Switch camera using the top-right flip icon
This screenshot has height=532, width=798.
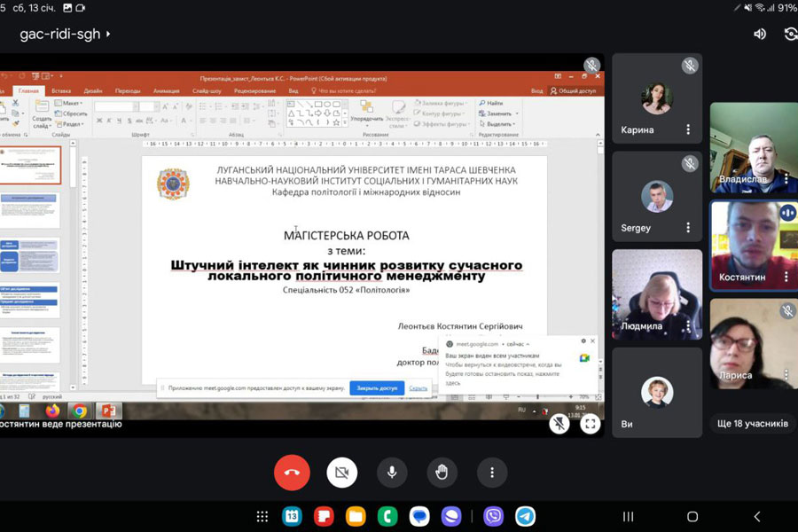click(x=790, y=34)
